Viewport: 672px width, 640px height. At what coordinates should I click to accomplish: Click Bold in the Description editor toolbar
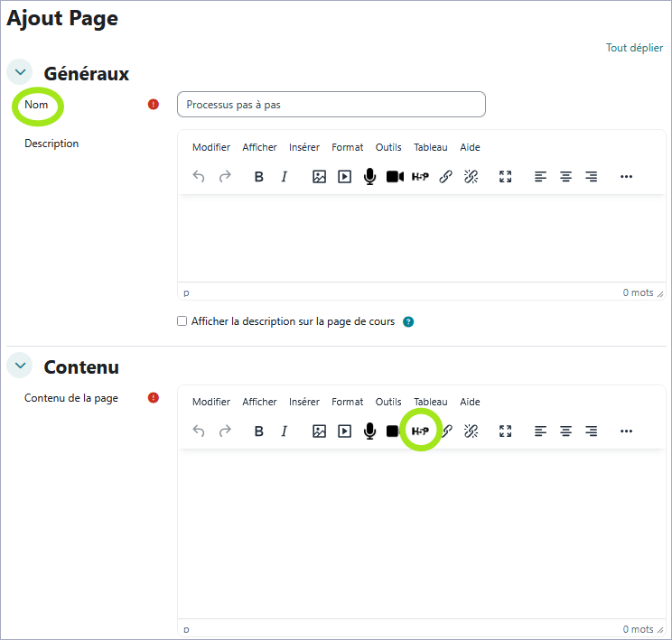[258, 177]
